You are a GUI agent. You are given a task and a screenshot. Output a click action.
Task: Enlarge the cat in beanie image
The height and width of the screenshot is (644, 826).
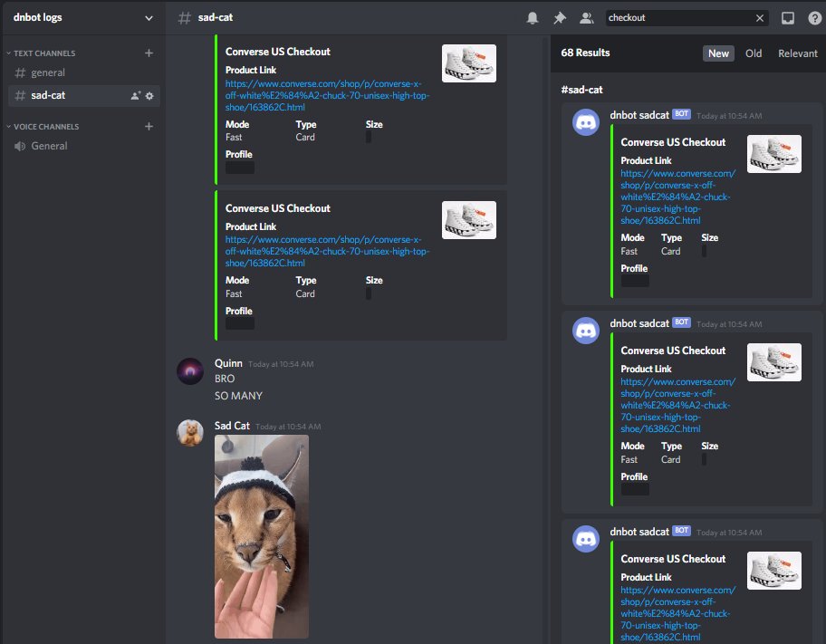pyautogui.click(x=261, y=536)
